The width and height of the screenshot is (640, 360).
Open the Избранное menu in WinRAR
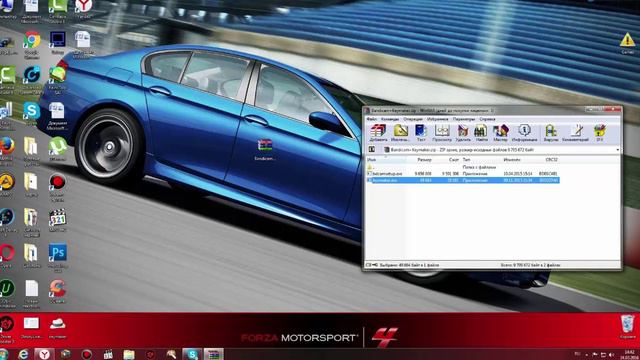(x=438, y=119)
